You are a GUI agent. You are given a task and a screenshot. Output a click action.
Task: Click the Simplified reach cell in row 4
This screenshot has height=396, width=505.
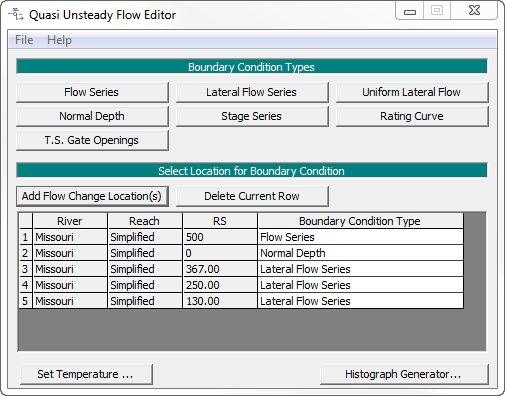pyautogui.click(x=145, y=285)
